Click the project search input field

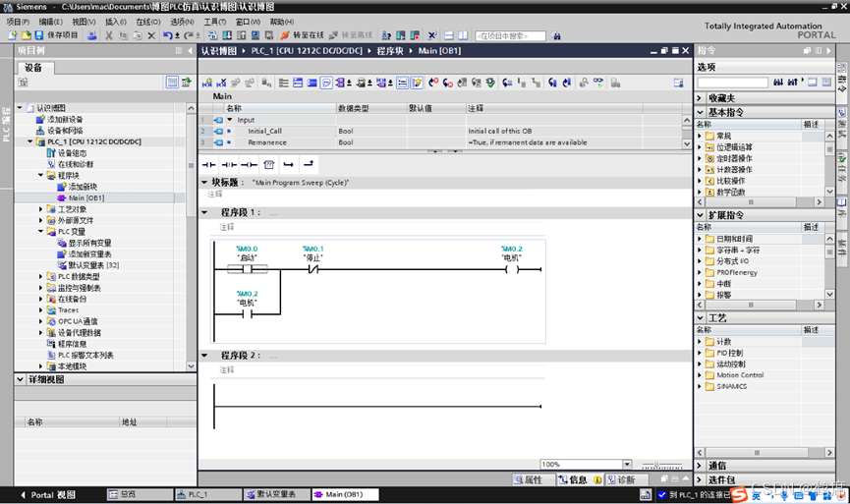click(x=510, y=35)
